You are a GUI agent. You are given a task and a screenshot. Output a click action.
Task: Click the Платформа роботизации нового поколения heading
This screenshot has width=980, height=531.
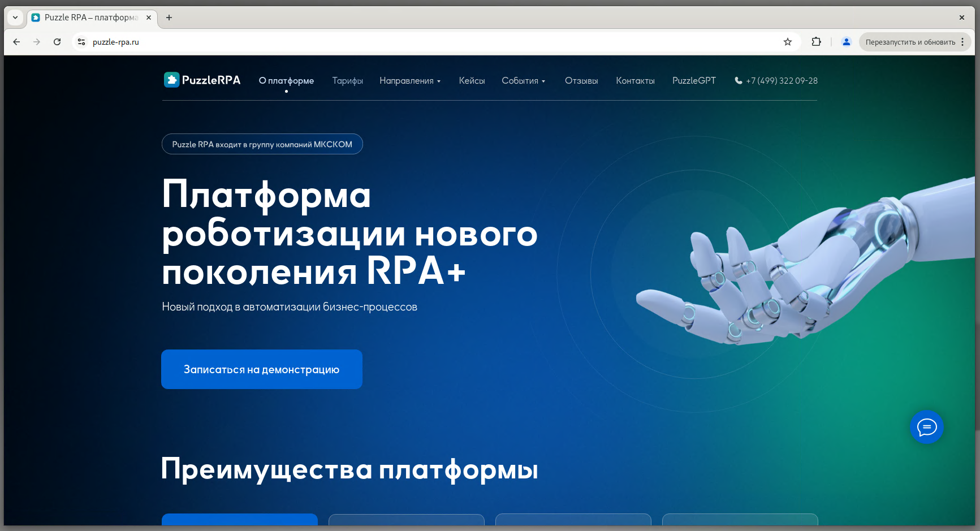coord(349,233)
